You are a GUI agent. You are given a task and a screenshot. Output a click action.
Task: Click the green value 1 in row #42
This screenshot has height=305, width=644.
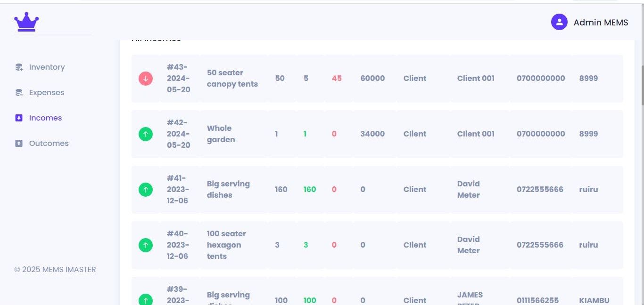(305, 134)
